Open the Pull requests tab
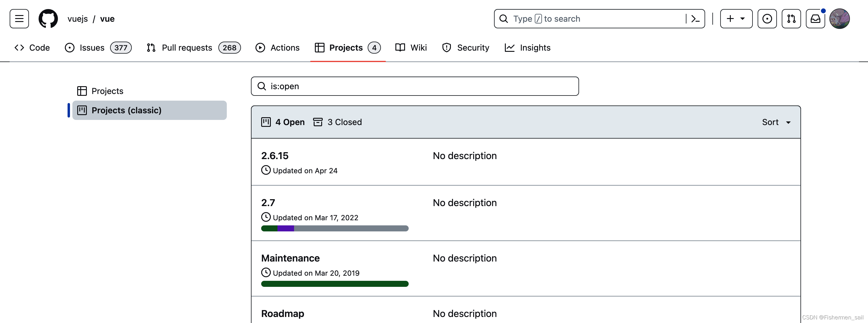 (194, 47)
